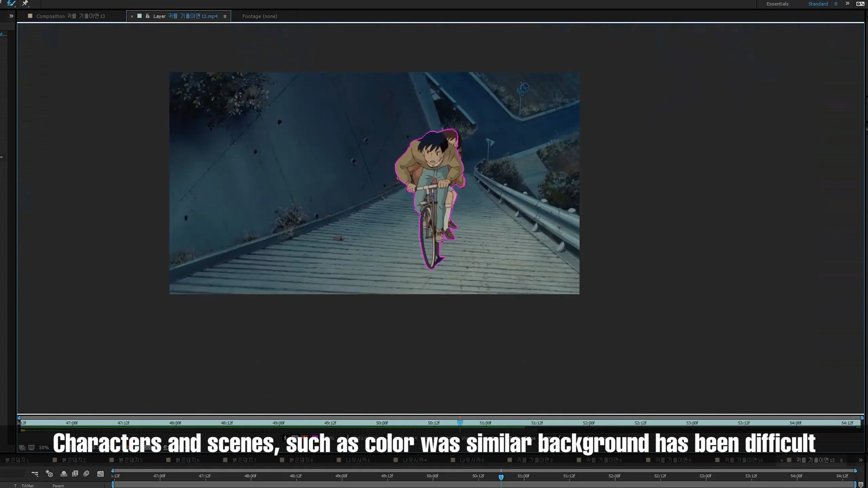868x488 pixels.
Task: Switch to the Footage (none) tab
Action: point(260,16)
